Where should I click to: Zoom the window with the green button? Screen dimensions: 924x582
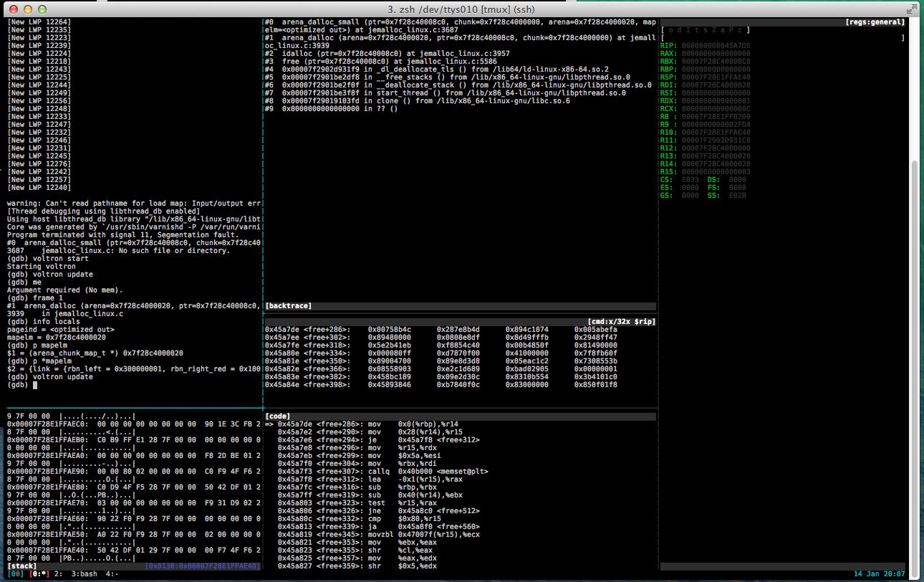coord(43,9)
